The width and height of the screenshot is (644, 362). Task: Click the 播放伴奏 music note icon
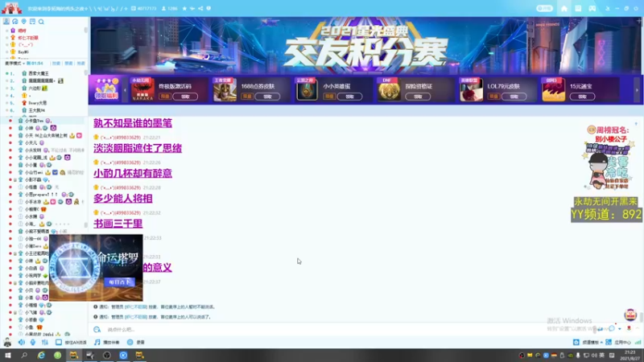pos(97,342)
